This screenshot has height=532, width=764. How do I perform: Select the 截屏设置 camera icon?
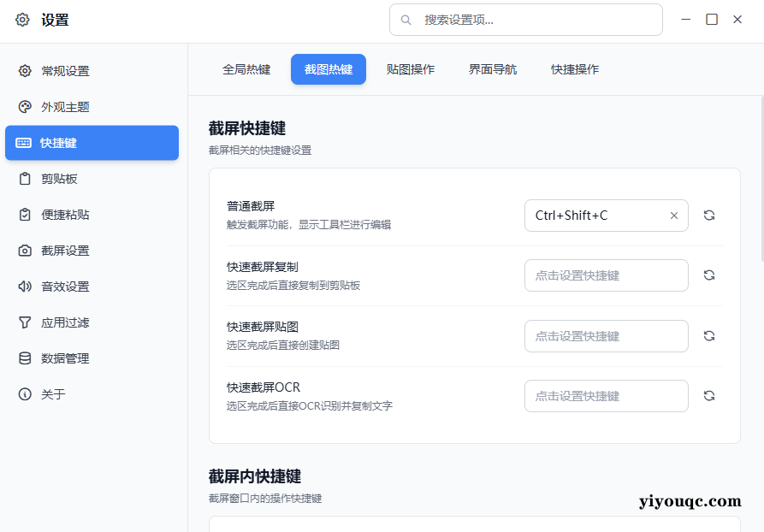26,251
